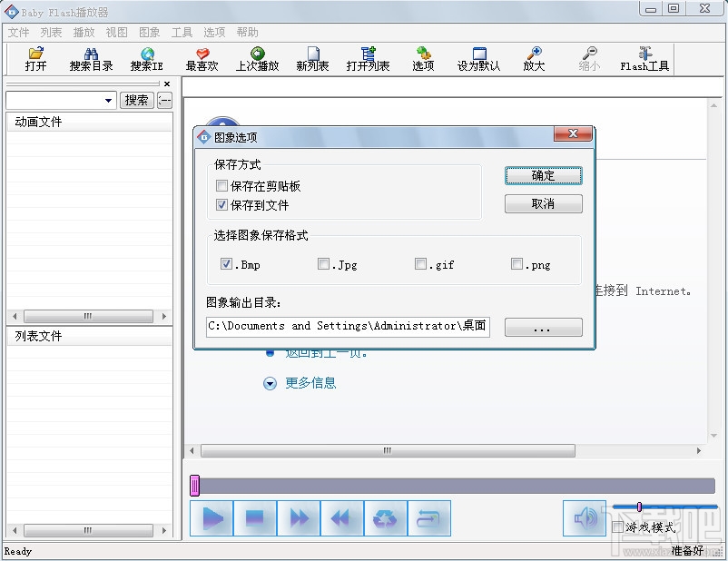
Task: Confirm dialog with 确定 button
Action: click(x=543, y=175)
